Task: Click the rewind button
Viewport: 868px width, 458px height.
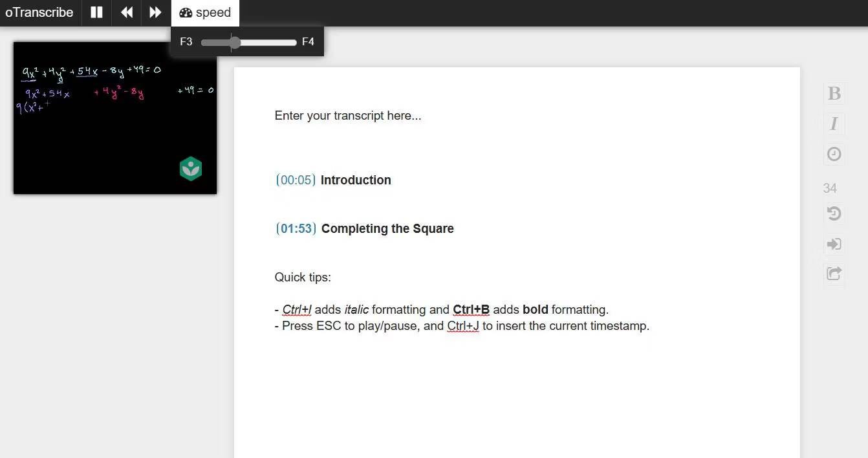Action: [x=127, y=13]
